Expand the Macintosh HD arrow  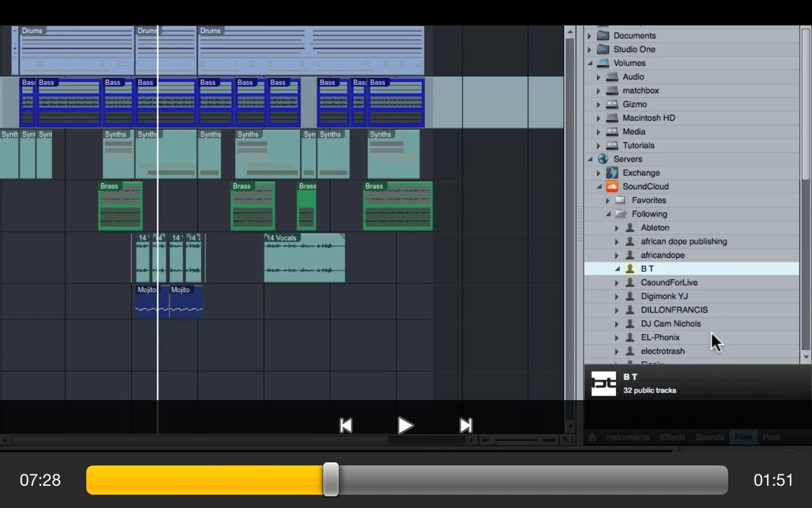pos(598,118)
